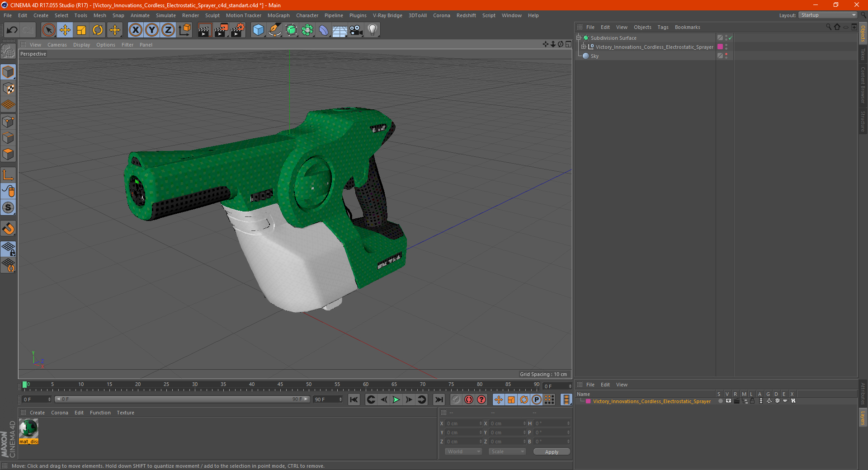This screenshot has width=868, height=470.
Task: Open the Scale mode dropdown
Action: click(x=507, y=451)
